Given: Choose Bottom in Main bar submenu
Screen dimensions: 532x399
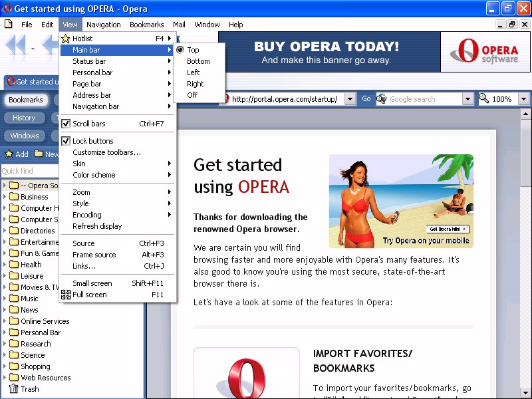Looking at the screenshot, I should (198, 61).
